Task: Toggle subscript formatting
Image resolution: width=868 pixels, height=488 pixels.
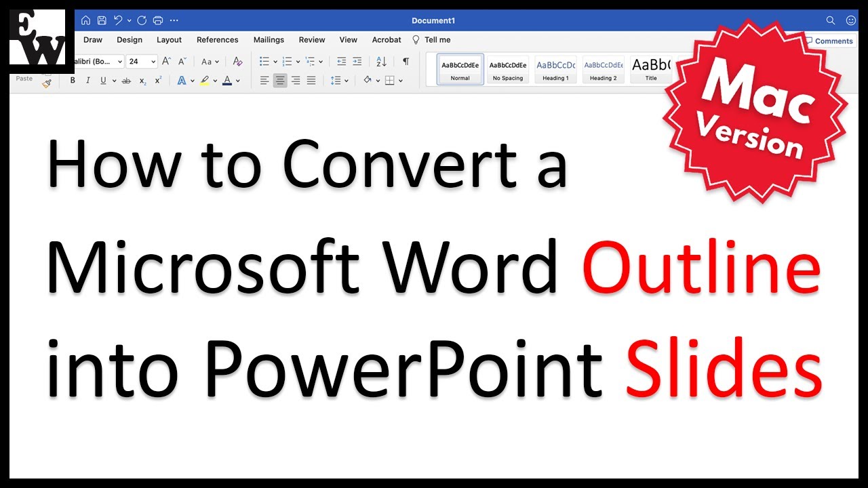Action: pyautogui.click(x=142, y=81)
